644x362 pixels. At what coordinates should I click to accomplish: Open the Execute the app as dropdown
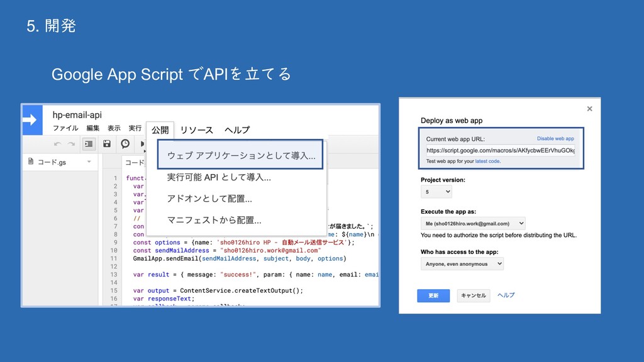click(x=473, y=223)
